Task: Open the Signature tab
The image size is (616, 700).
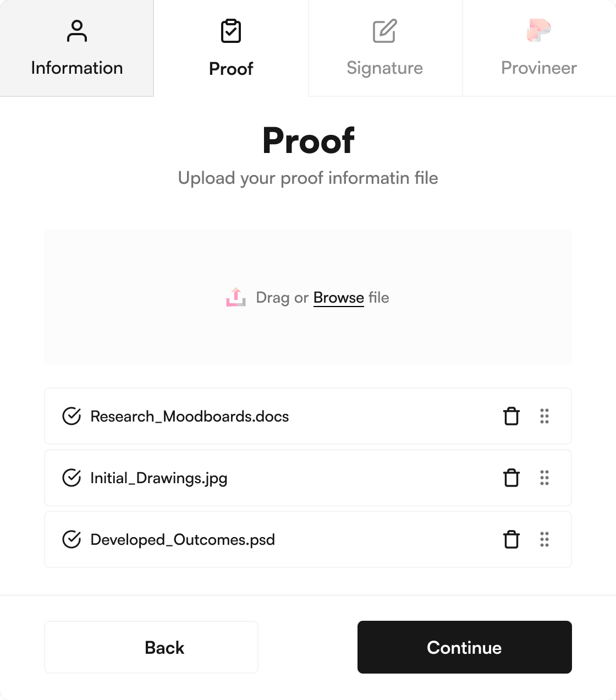Action: click(384, 68)
